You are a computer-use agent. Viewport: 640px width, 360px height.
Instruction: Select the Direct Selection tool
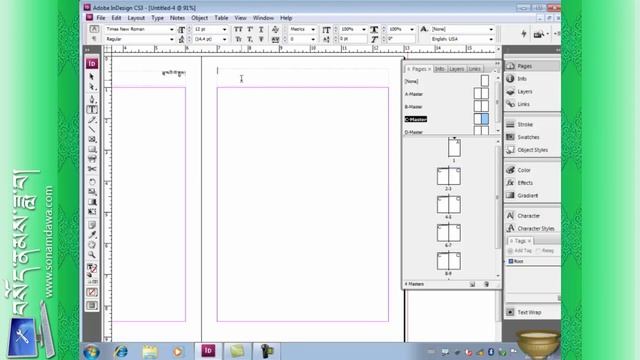point(92,87)
